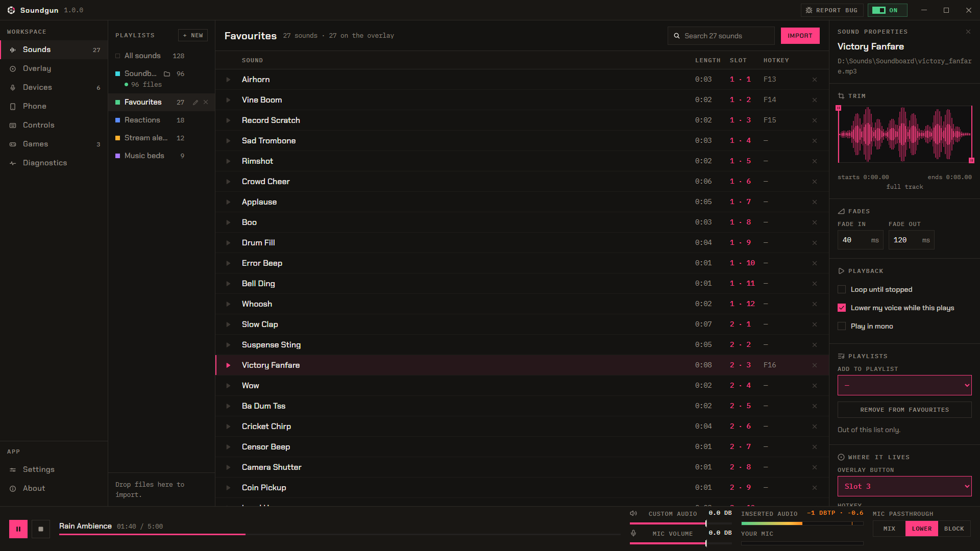
Task: Play the Airhorn sound preview
Action: 228,80
